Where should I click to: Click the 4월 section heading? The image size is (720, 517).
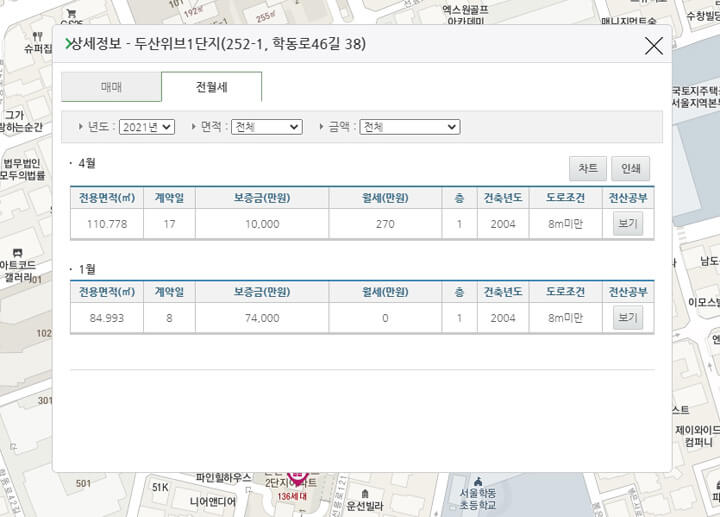(x=86, y=163)
